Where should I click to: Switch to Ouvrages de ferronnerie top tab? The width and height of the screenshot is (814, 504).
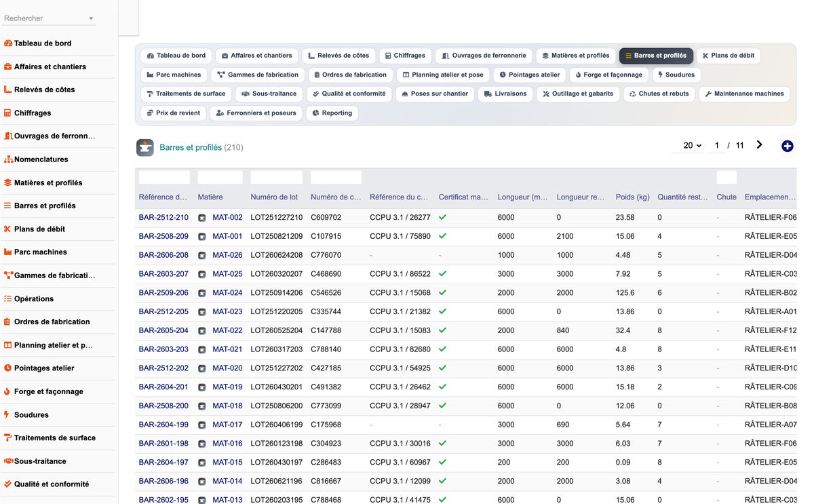point(484,56)
